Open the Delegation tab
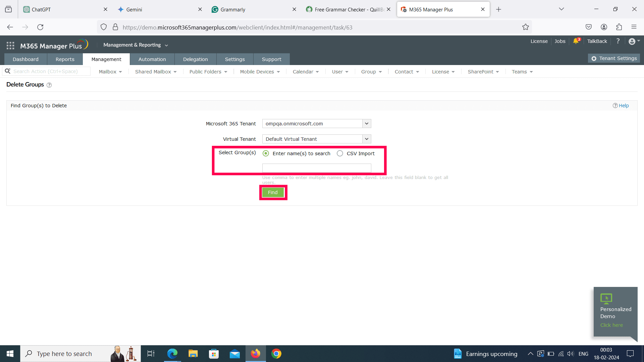This screenshot has width=644, height=362. click(x=195, y=59)
